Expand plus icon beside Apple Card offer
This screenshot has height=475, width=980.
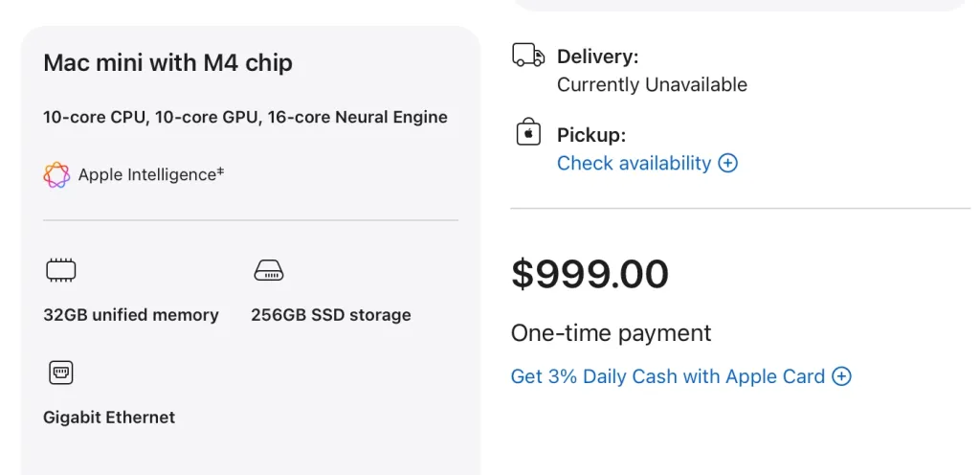(841, 376)
